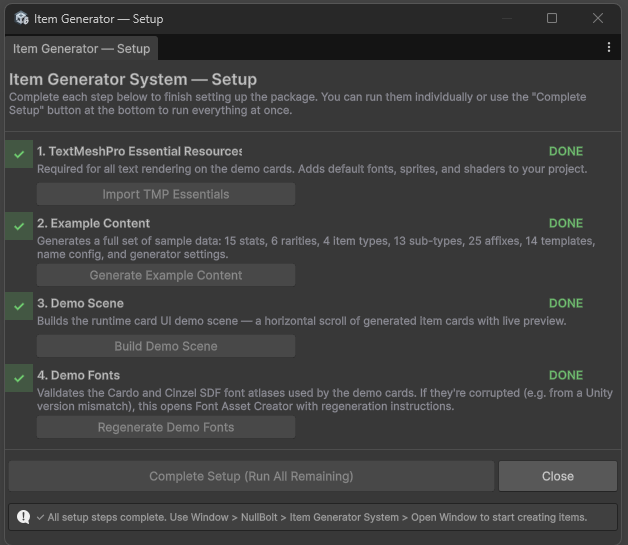Close the window with the title bar X

pos(598,18)
